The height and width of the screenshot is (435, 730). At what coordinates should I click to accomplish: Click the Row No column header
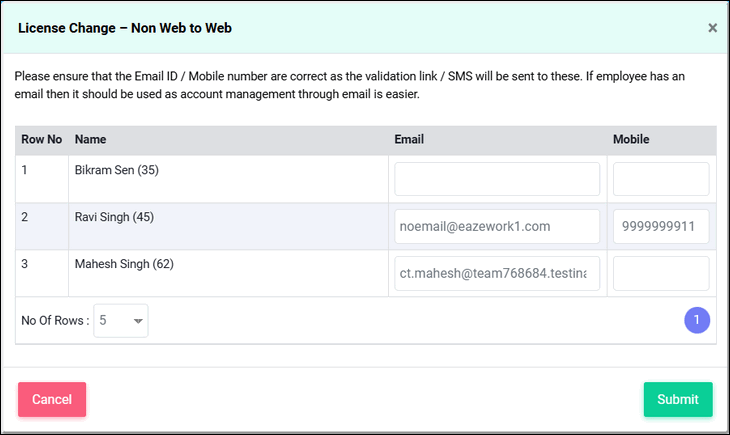(x=41, y=139)
